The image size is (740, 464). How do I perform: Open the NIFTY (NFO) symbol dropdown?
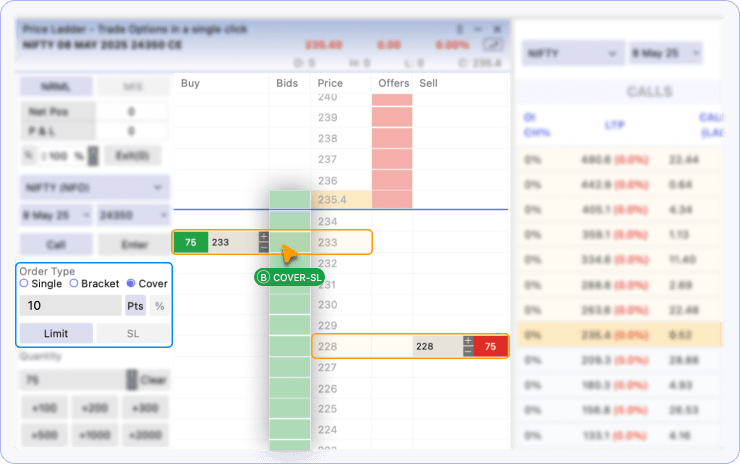94,187
